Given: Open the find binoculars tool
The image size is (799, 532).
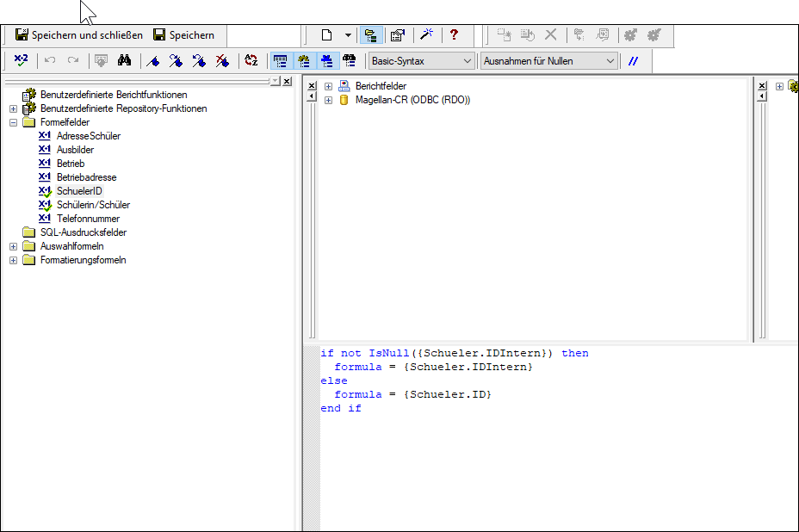Looking at the screenshot, I should pos(124,60).
